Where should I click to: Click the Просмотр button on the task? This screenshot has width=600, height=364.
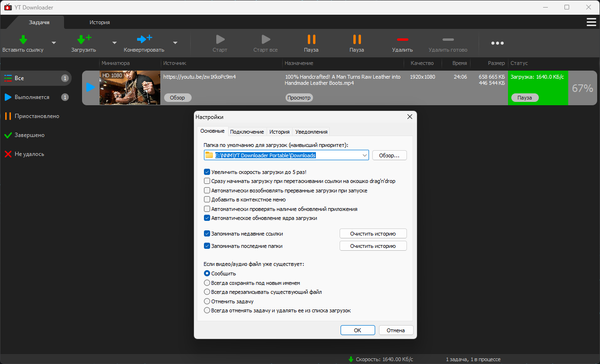click(299, 98)
